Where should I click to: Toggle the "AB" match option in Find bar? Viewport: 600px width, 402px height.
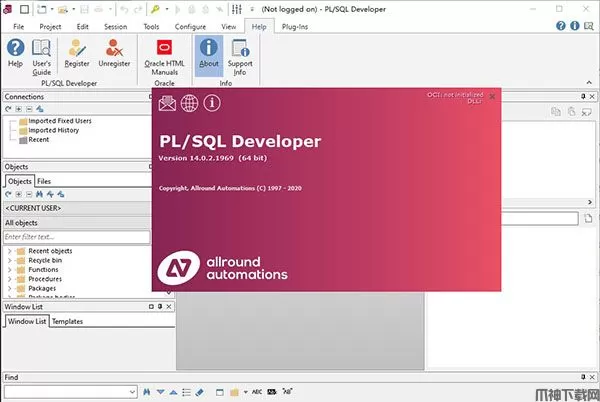coord(287,392)
